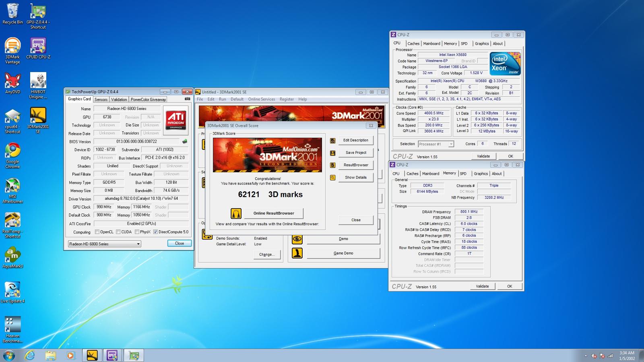This screenshot has height=362, width=644.
Task: Click the Demo eye icon in 3DMark2001
Action: (297, 239)
